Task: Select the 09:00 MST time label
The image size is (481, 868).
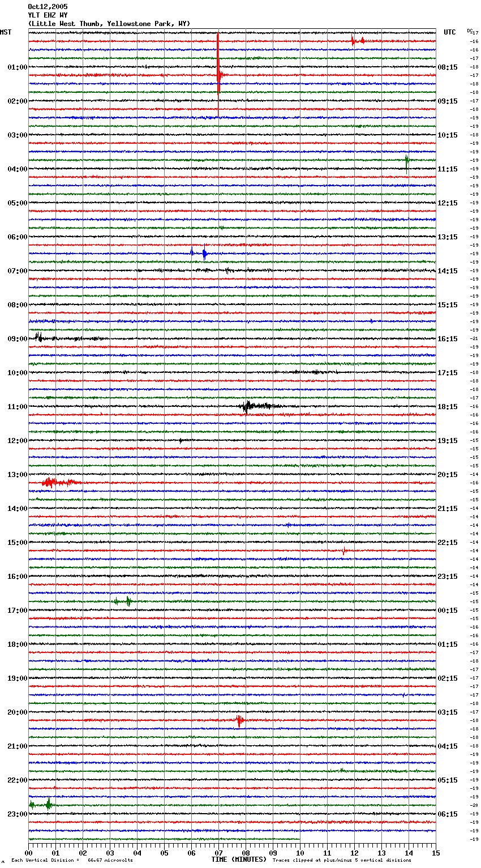Action: 18,339
